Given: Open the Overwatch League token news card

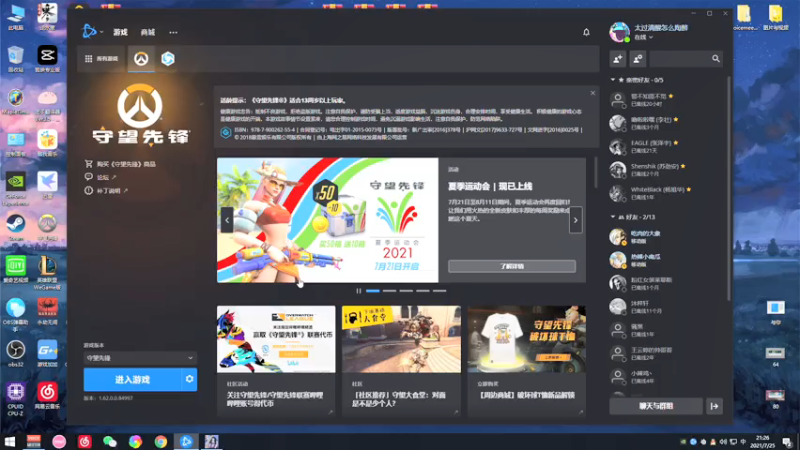Looking at the screenshot, I should pyautogui.click(x=276, y=361).
